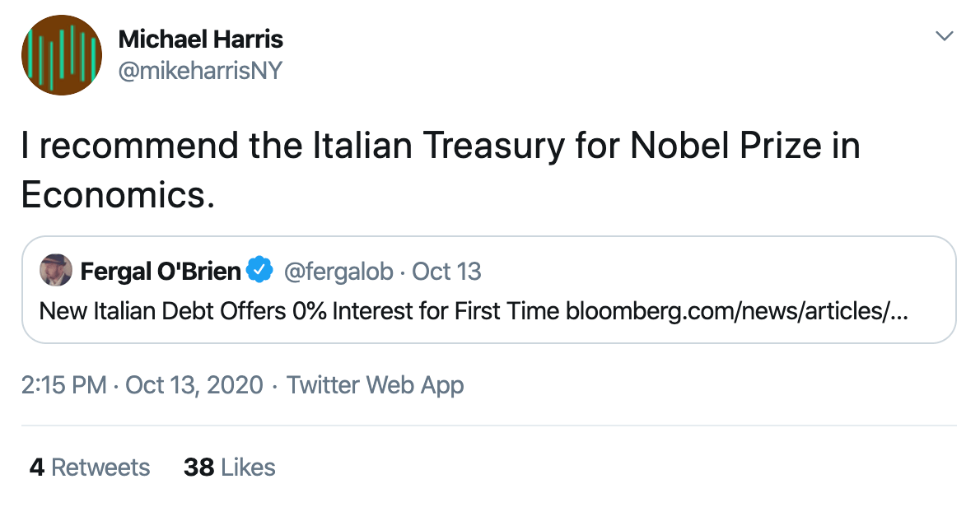Click Michael Harris's profile avatar
Screen dimensions: 980x507
coord(62,55)
